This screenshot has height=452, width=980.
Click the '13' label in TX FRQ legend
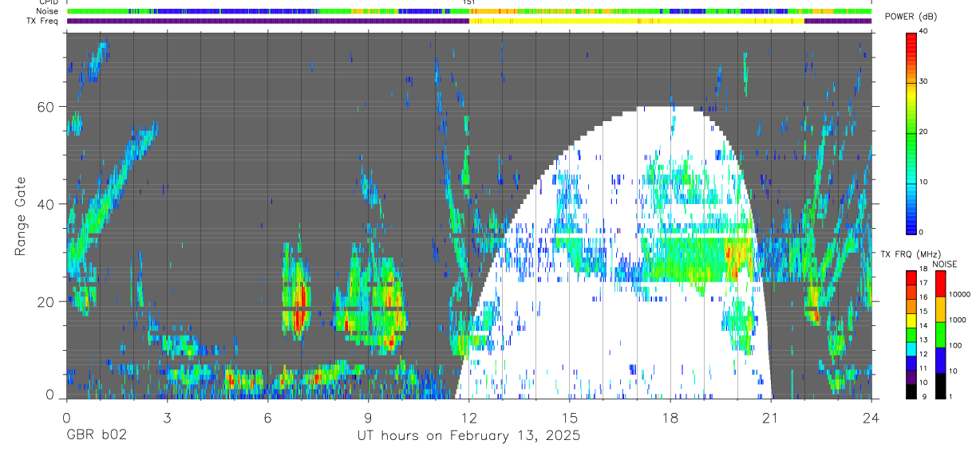pos(924,340)
